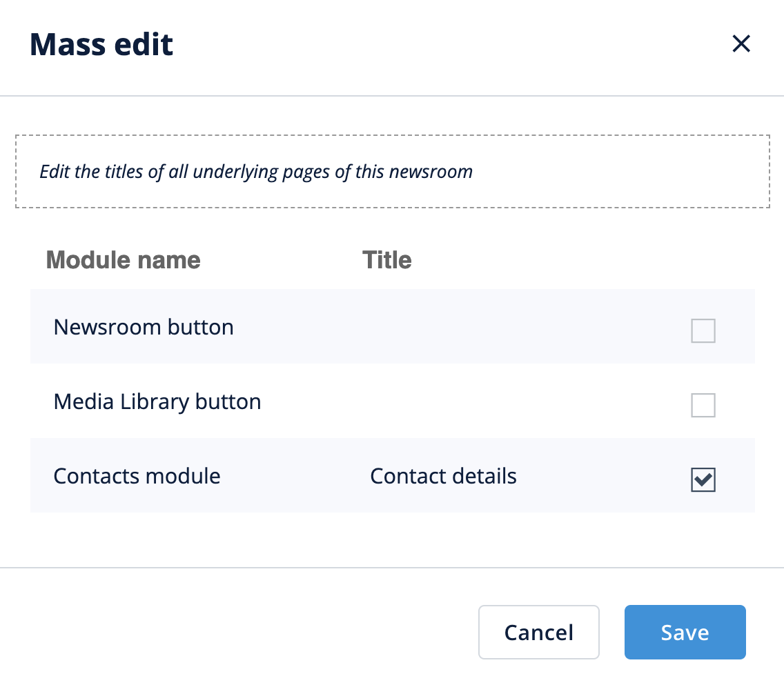This screenshot has height=676, width=784.
Task: Close the Mass edit dialog
Action: (x=741, y=45)
